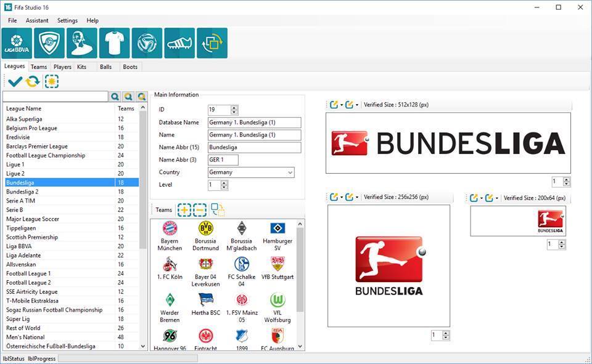
Task: Click the second search magnifier icon
Action: (x=128, y=97)
